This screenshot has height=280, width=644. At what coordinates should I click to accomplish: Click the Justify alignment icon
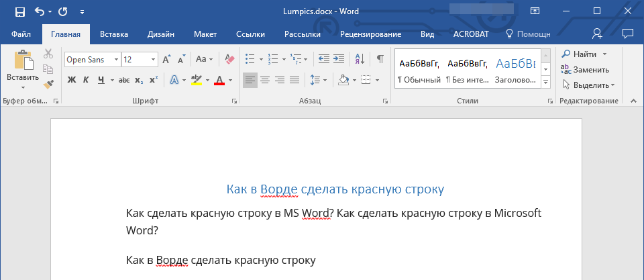click(294, 81)
